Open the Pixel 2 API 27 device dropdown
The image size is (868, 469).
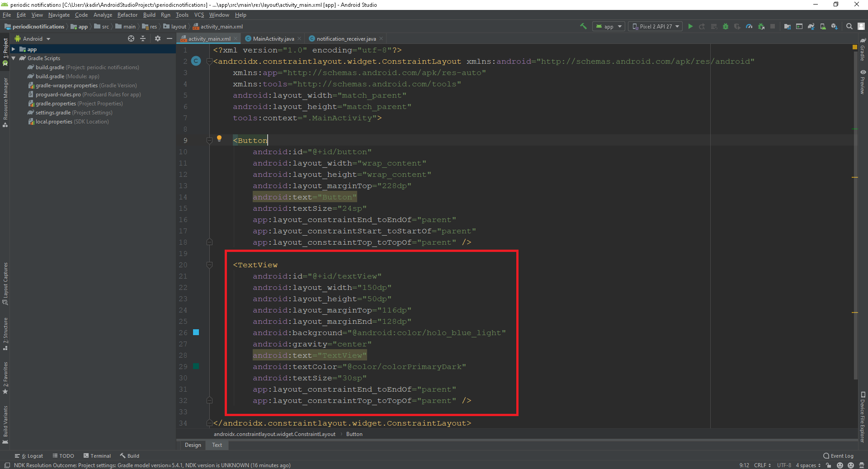pos(656,26)
